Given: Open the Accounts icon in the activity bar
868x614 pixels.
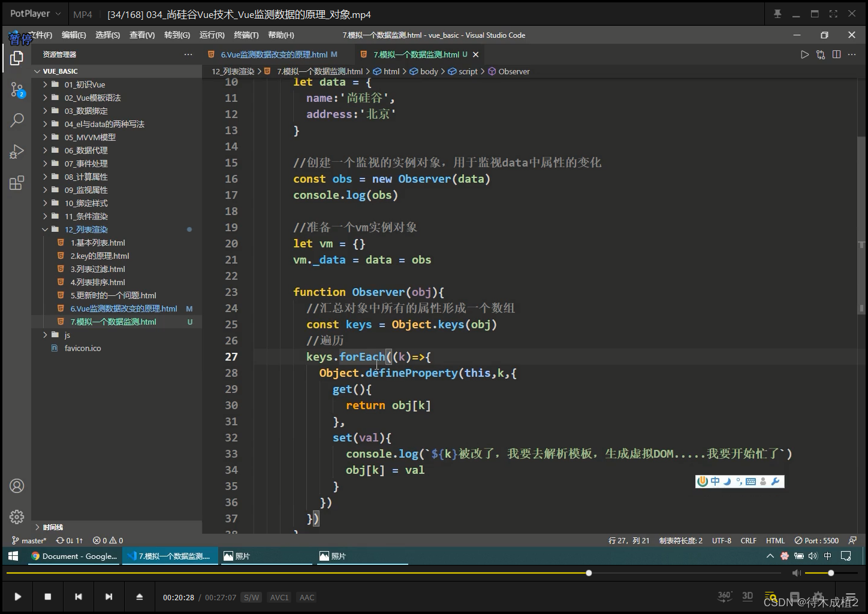Looking at the screenshot, I should click(17, 486).
